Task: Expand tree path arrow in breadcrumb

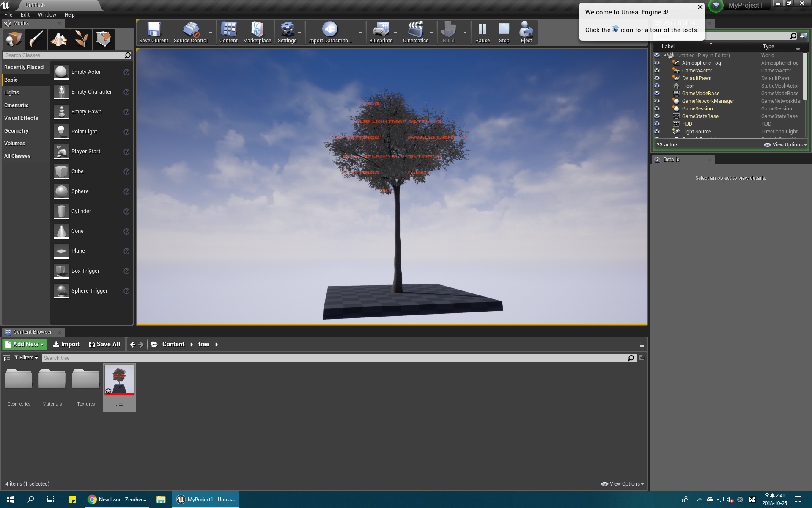Action: pyautogui.click(x=217, y=345)
